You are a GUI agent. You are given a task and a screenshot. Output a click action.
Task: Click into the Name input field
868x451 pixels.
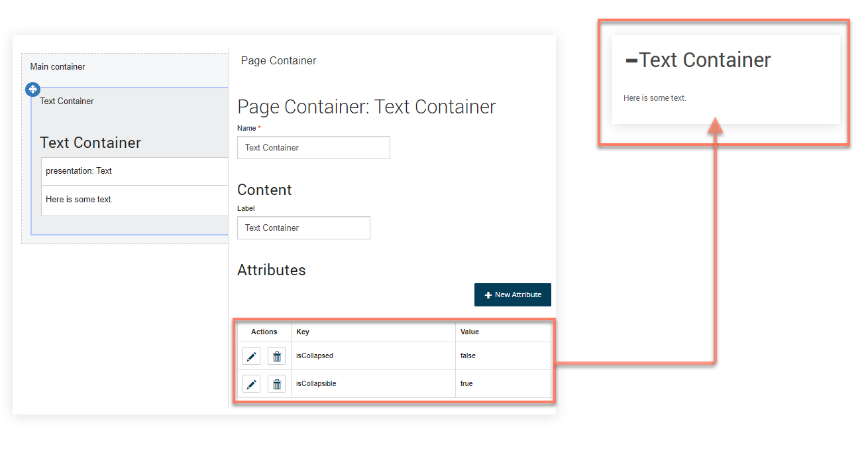[313, 148]
